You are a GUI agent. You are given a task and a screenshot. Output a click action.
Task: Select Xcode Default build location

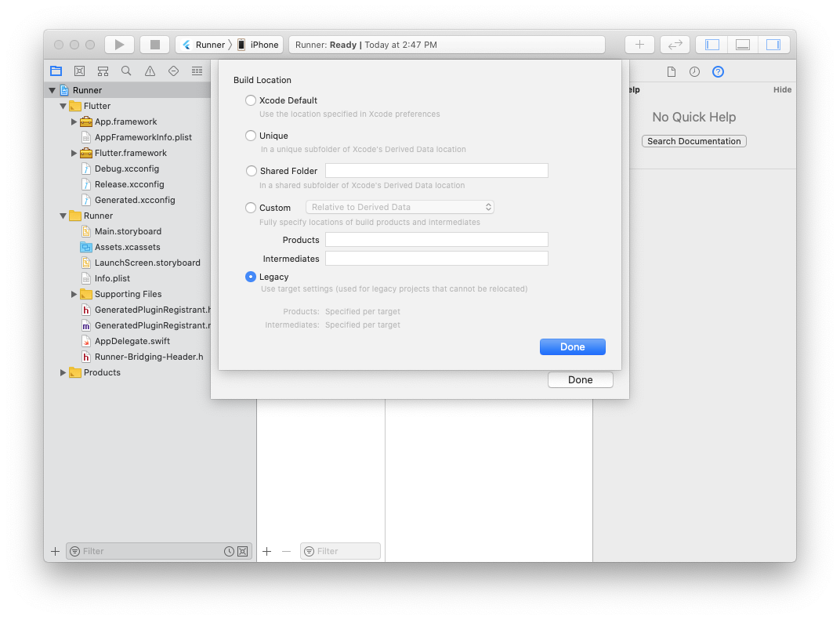(x=250, y=100)
